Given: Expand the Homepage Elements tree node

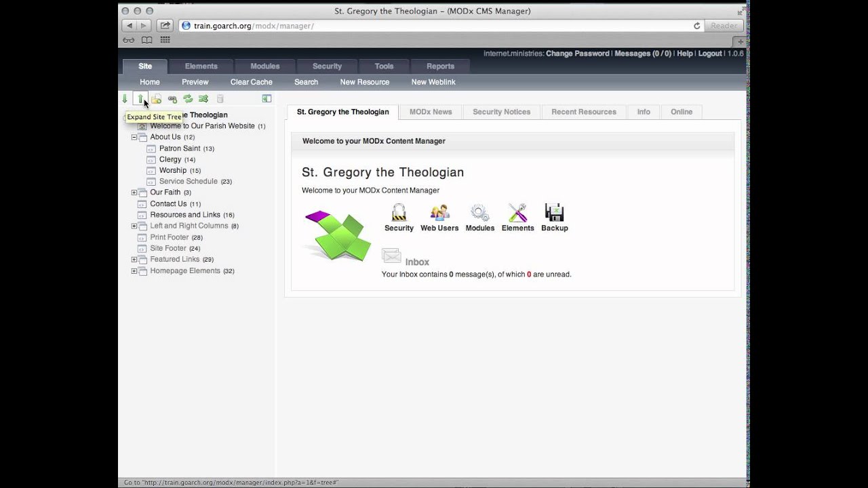Looking at the screenshot, I should [x=134, y=271].
